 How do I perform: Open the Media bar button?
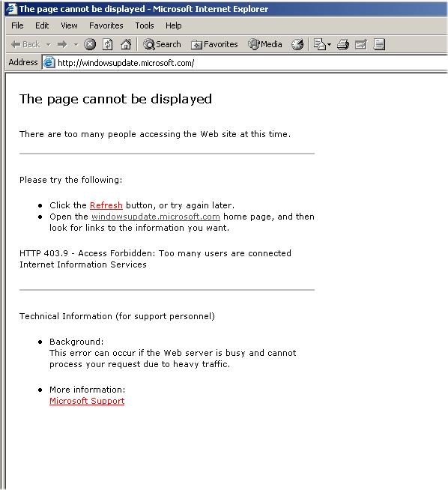265,44
